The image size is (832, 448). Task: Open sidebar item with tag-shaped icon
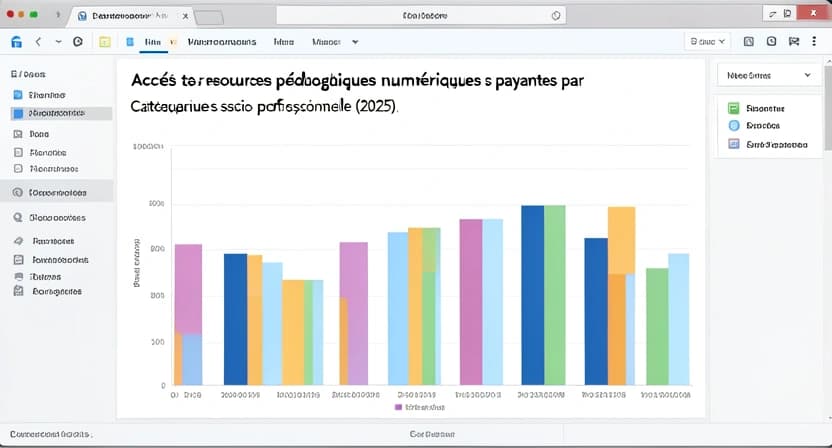pyautogui.click(x=44, y=241)
